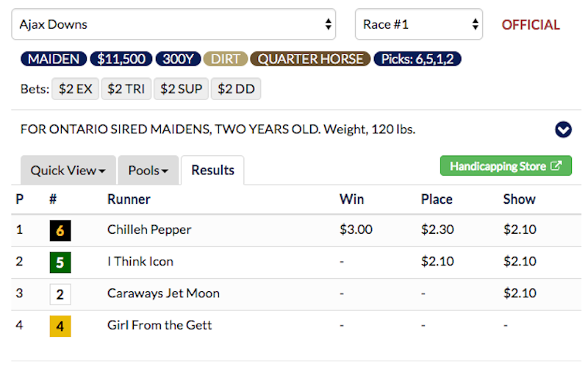588x367 pixels.
Task: Click the green number 5 runner badge
Action: (x=60, y=262)
